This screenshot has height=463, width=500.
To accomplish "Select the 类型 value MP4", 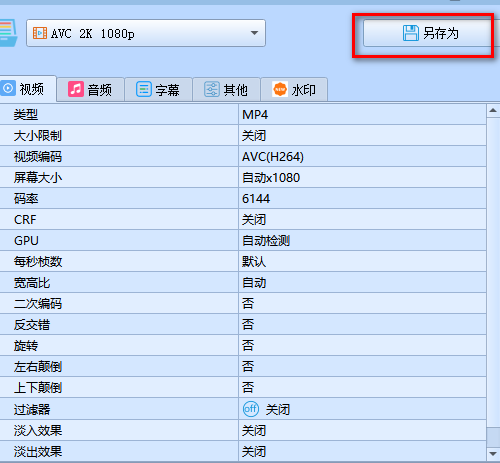I will pos(255,115).
